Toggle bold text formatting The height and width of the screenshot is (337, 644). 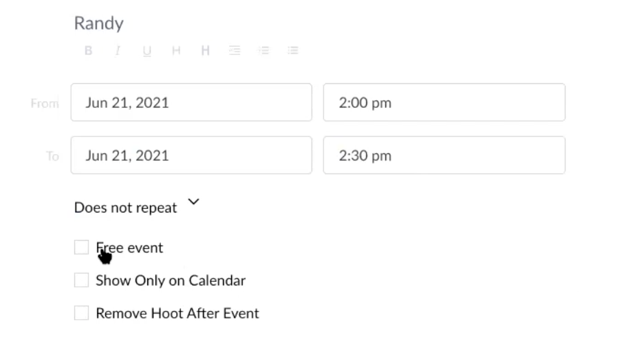(x=89, y=51)
